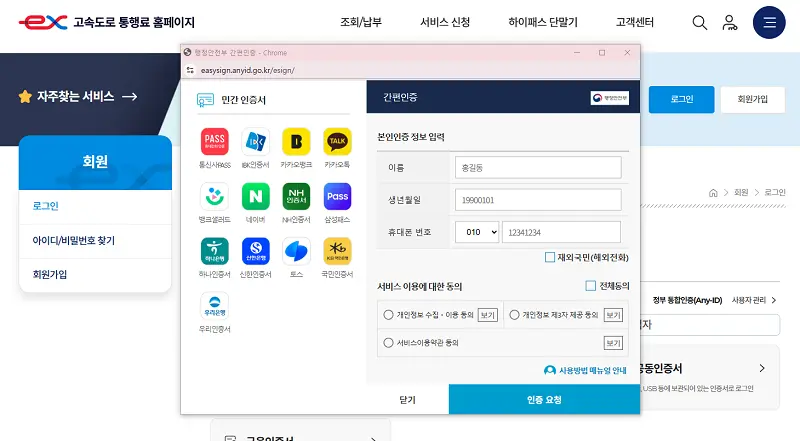Choose the Samsung Pass icon
This screenshot has height=441, width=800.
[x=337, y=197]
